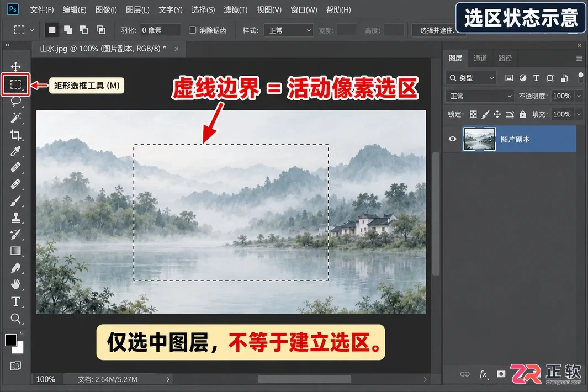This screenshot has width=588, height=392.
Task: Open the layer blending mode 正常 dropdown
Action: click(480, 96)
